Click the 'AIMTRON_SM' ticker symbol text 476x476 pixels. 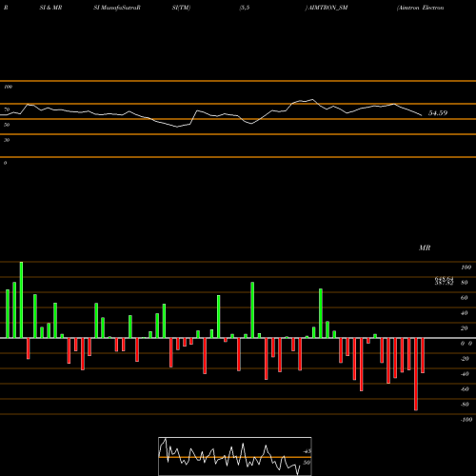coord(328,8)
